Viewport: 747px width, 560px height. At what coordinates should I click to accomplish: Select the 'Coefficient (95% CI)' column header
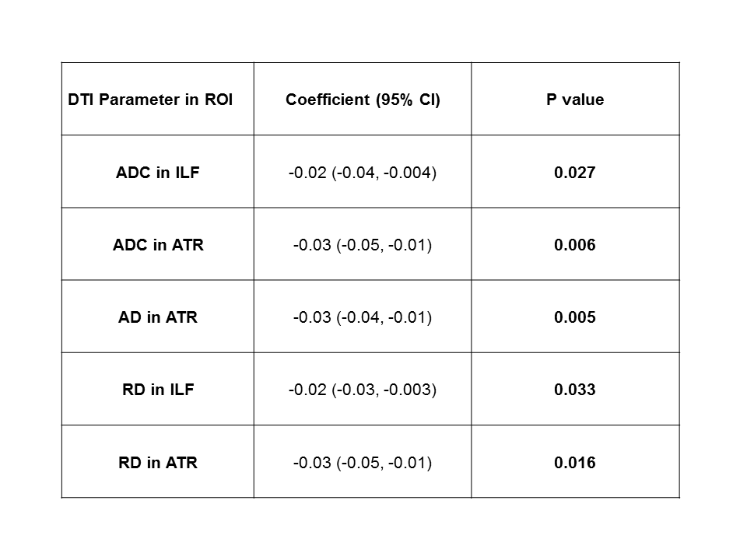[x=363, y=100]
